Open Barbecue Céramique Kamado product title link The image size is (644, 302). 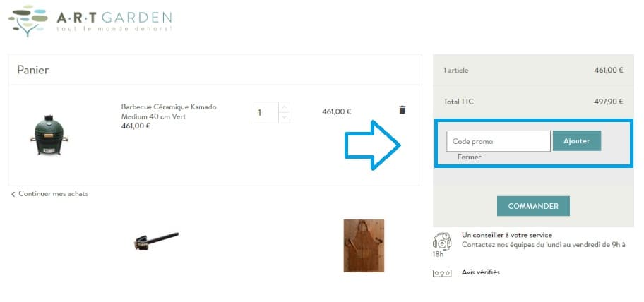169,111
